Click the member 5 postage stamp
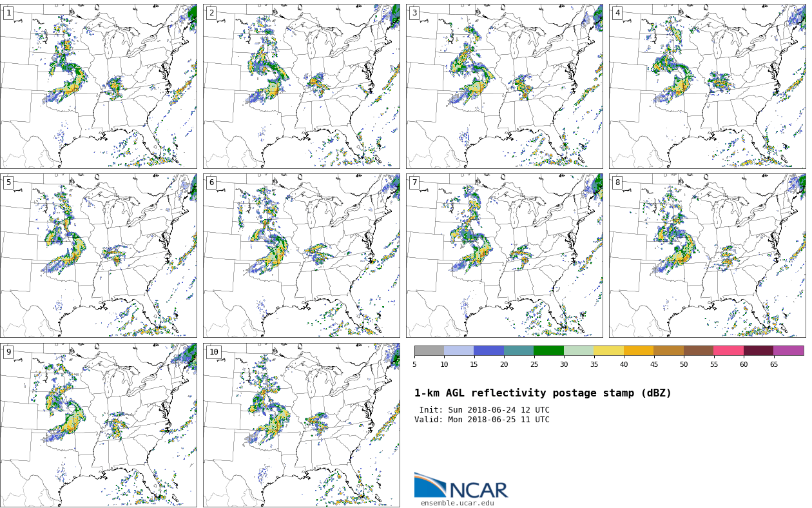812x508 pixels. 99,255
